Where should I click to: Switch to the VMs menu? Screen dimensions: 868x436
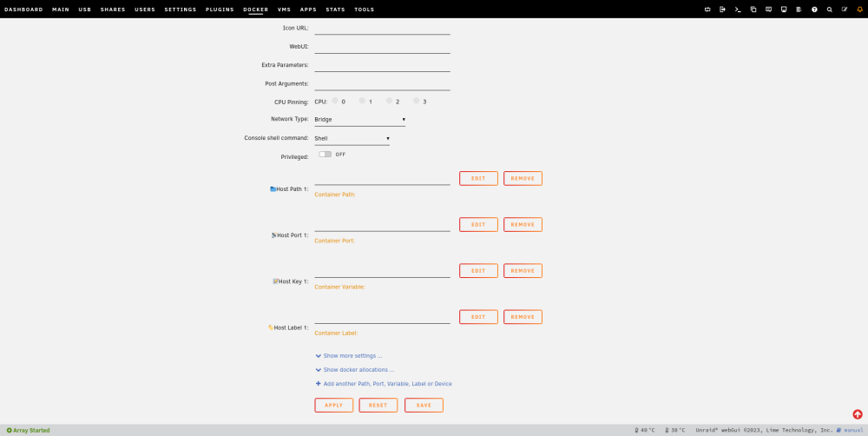(x=284, y=10)
